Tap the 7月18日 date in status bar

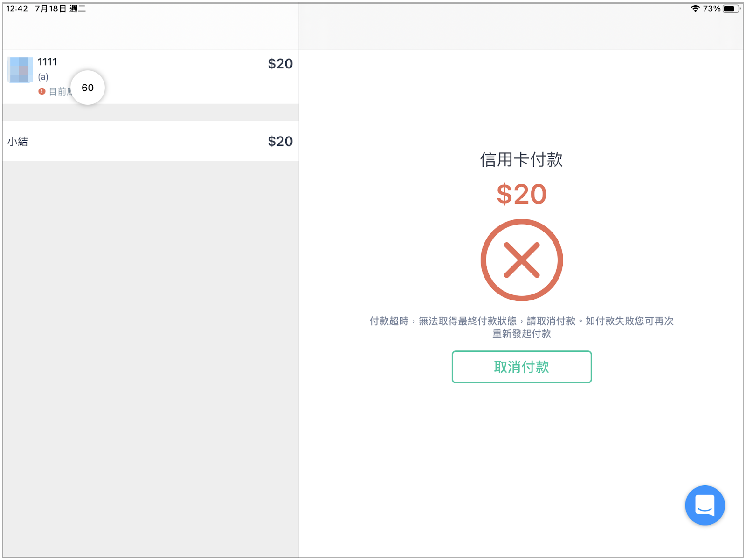point(51,8)
